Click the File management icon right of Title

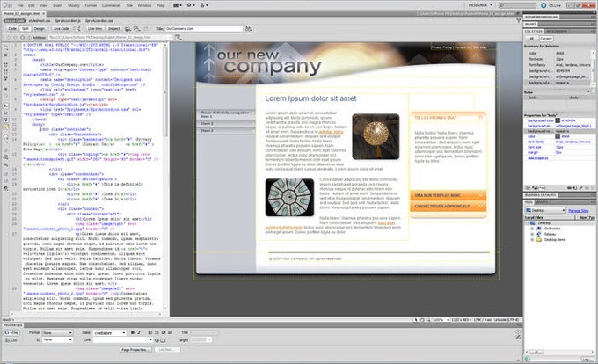[248, 29]
